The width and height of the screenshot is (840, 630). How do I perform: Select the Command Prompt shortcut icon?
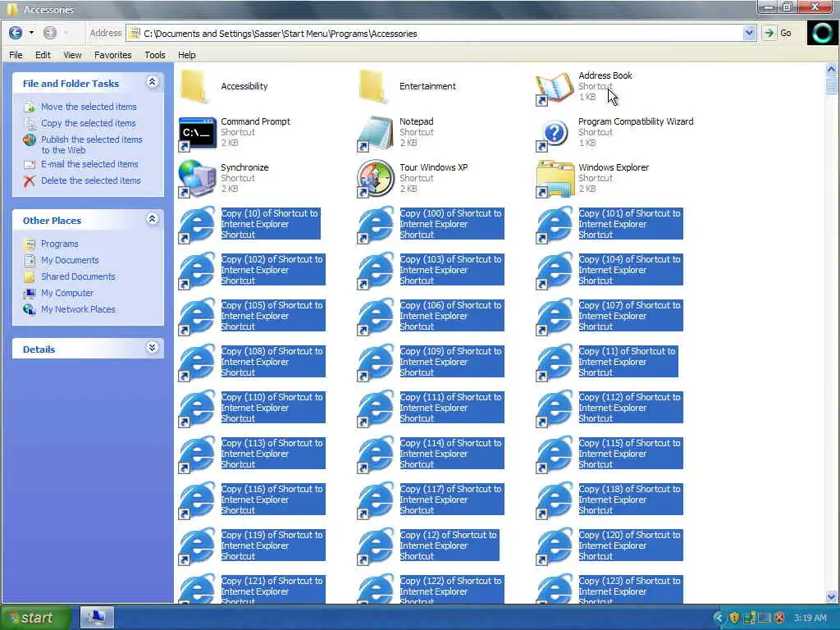coord(197,134)
